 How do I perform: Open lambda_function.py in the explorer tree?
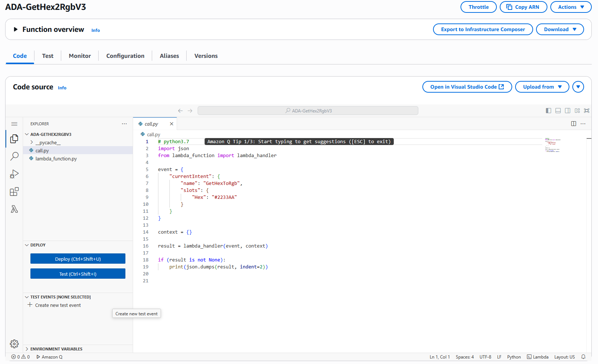(x=78, y=159)
